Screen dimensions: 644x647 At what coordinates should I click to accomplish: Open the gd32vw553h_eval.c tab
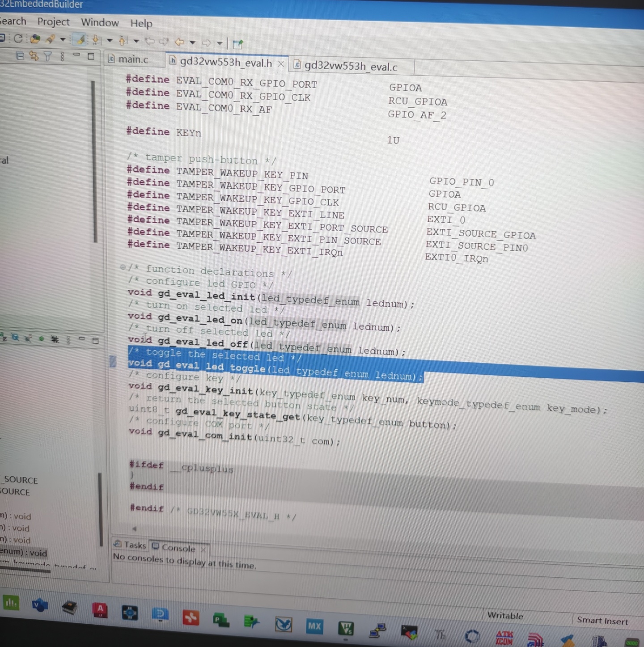(350, 67)
